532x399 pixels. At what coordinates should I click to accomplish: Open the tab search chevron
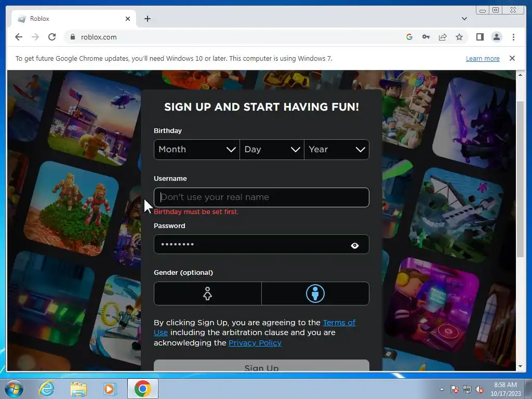pyautogui.click(x=464, y=19)
